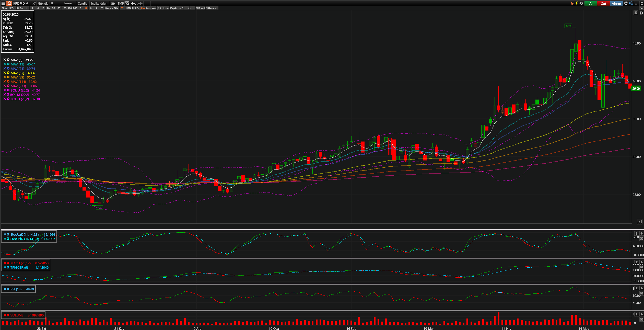The image size is (644, 330).
Task: Select the H weekly period
Action: click(91, 8)
